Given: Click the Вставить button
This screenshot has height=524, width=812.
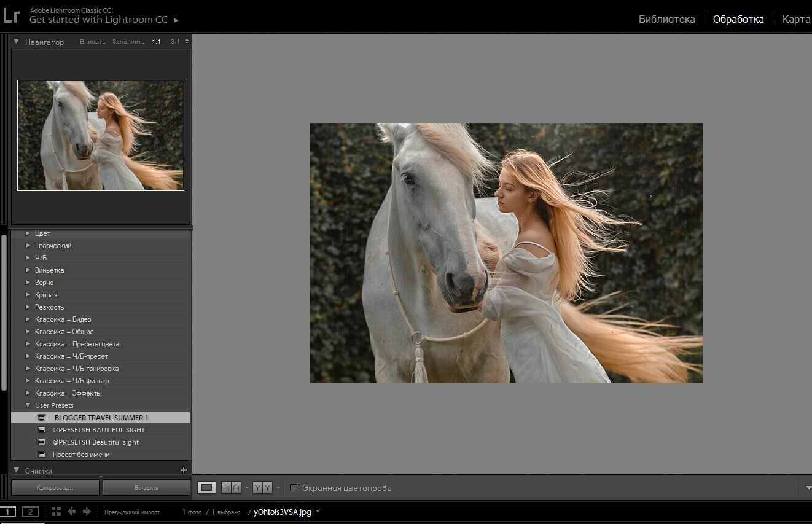Looking at the screenshot, I should [146, 488].
